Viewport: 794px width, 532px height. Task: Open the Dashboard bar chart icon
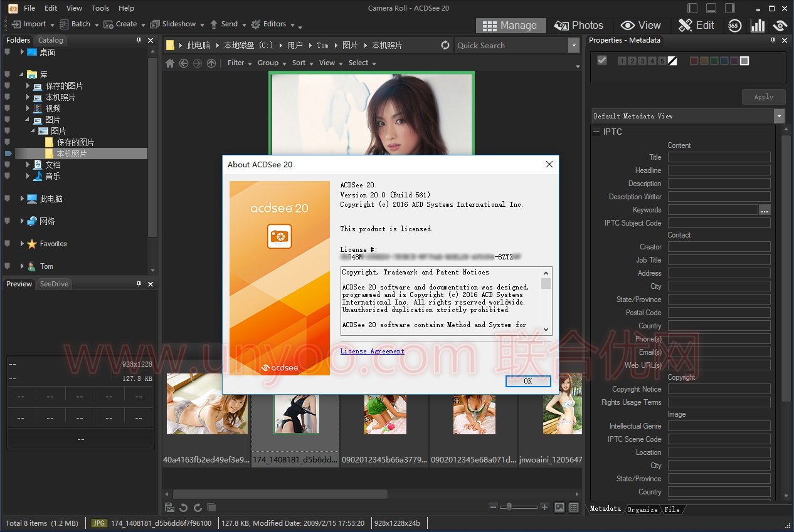758,25
